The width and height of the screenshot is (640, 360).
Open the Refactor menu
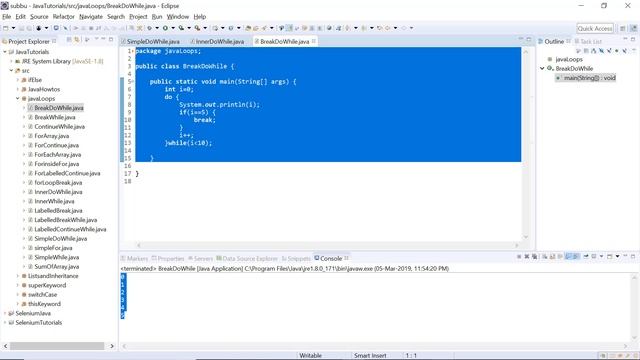[x=63, y=17]
